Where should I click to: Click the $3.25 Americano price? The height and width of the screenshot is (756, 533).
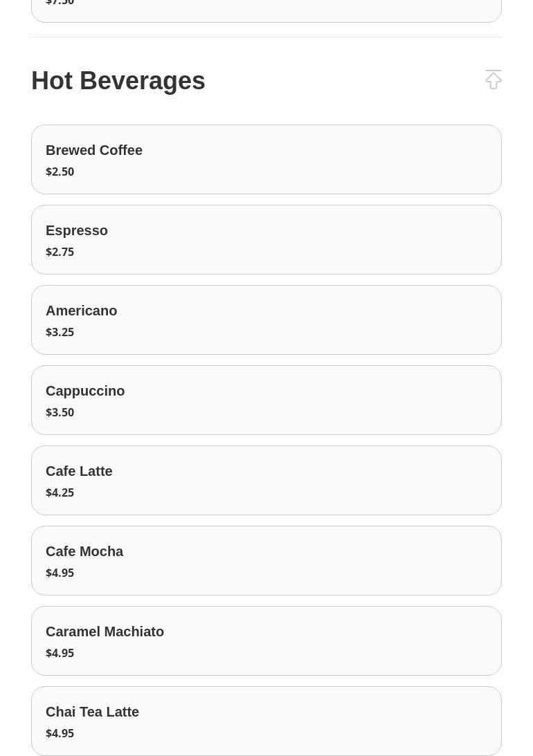tap(60, 332)
